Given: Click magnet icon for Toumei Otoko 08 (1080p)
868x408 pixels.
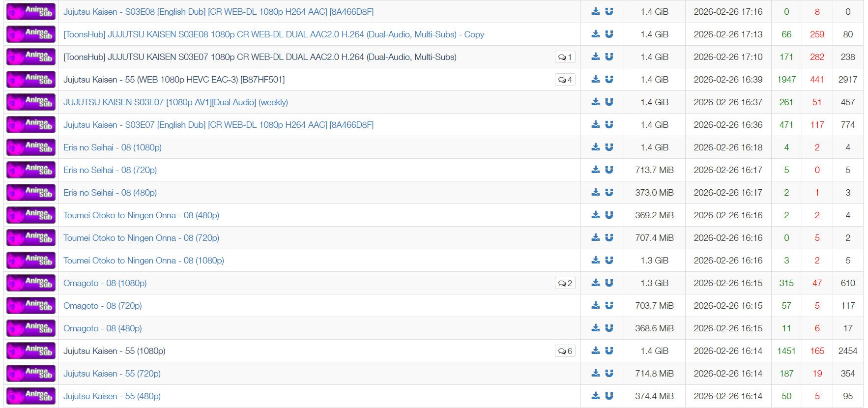Looking at the screenshot, I should pyautogui.click(x=609, y=260).
